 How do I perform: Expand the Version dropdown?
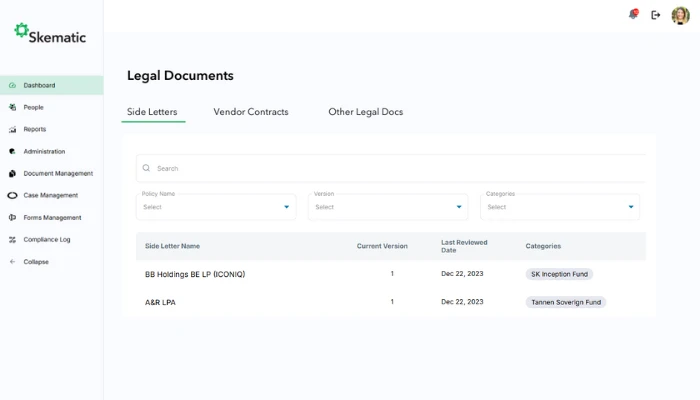pos(388,207)
